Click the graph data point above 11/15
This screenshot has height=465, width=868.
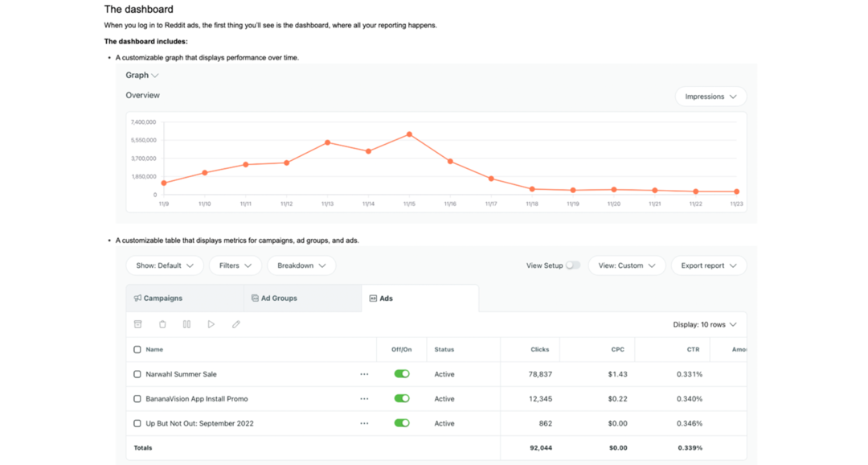click(x=409, y=135)
